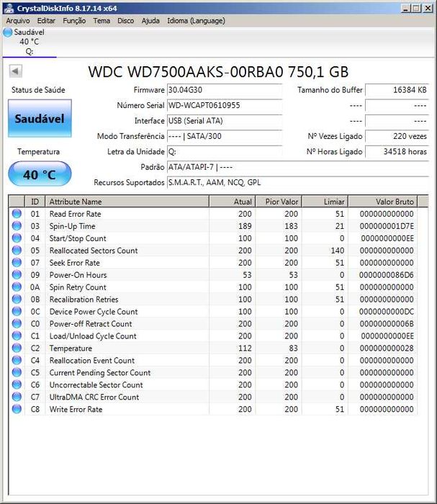Click raw value 000000000028 of Temperature
The width and height of the screenshot is (437, 504).
click(x=387, y=348)
